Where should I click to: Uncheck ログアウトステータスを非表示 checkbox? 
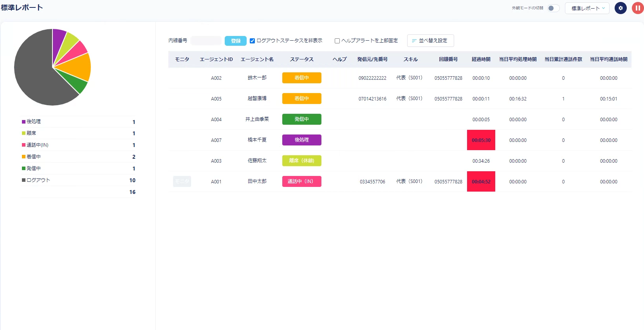pos(253,41)
